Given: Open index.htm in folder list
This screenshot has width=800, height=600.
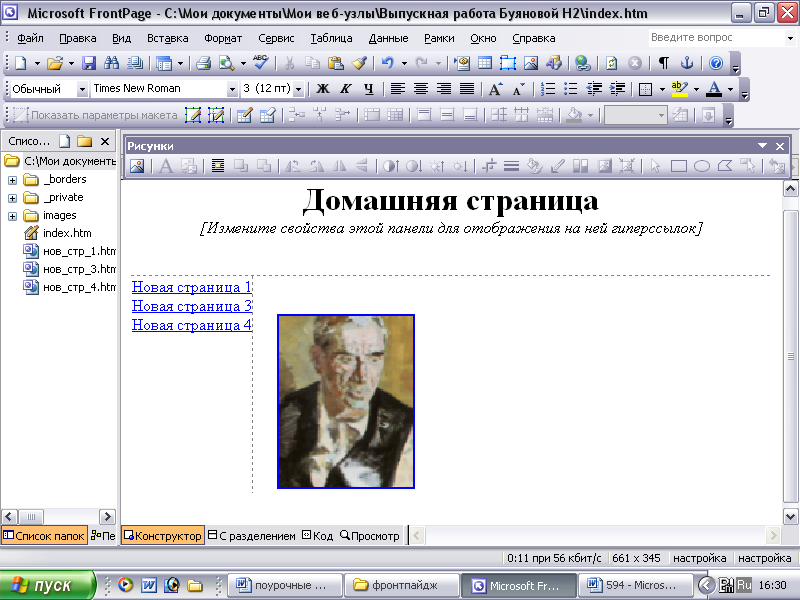Looking at the screenshot, I should (x=67, y=234).
